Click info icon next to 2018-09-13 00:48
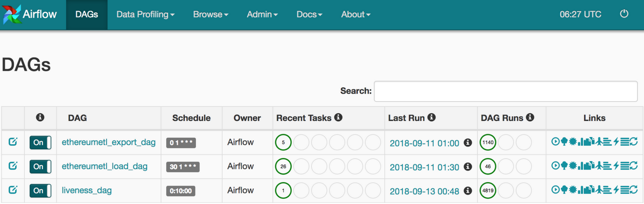The width and height of the screenshot is (644, 204). [467, 191]
